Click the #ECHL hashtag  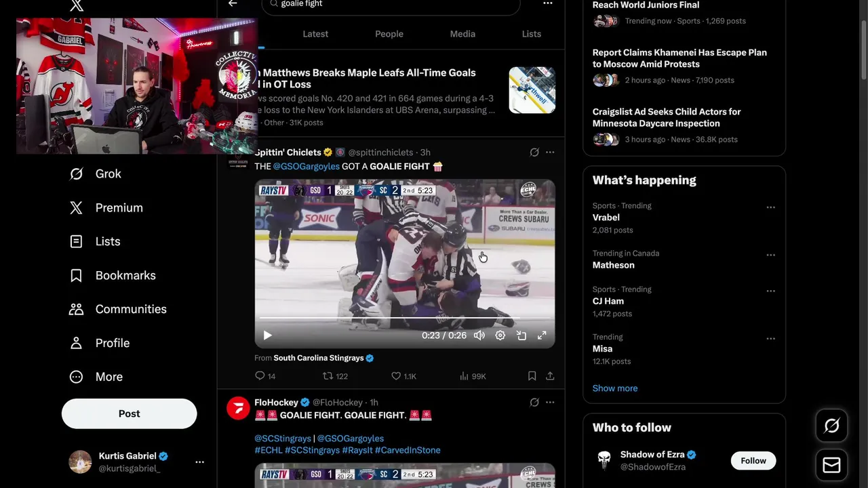(269, 450)
